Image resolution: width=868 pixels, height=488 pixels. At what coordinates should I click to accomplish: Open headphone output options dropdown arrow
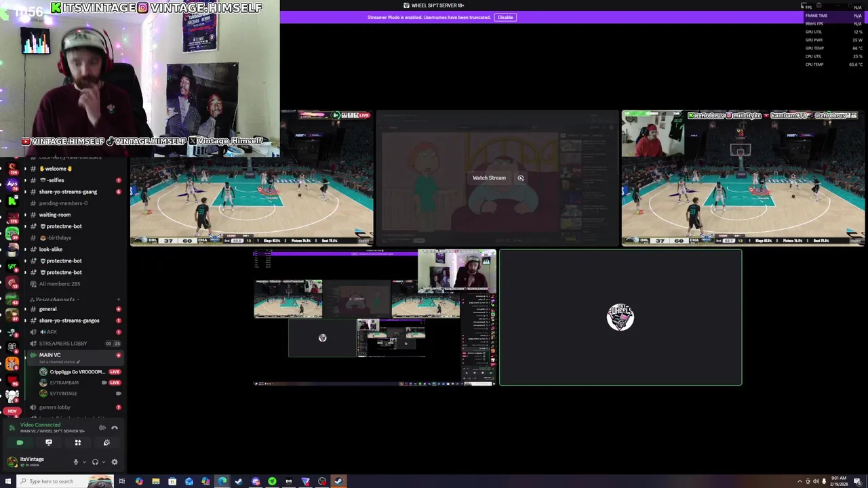pyautogui.click(x=103, y=462)
